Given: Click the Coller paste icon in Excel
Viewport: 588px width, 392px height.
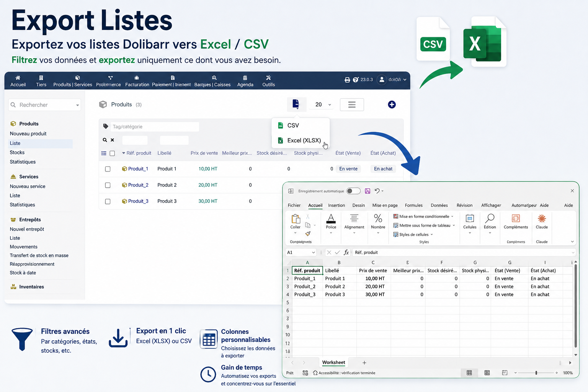Looking at the screenshot, I should tap(296, 219).
